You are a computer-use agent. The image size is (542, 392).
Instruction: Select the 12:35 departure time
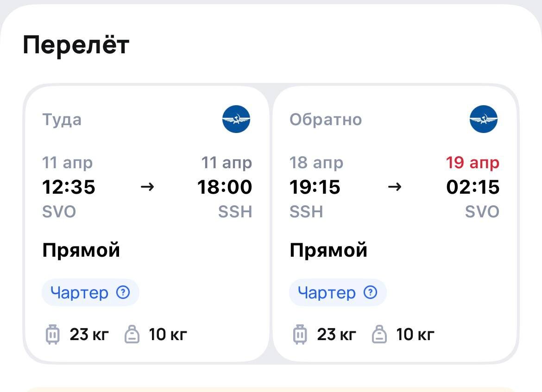[68, 187]
